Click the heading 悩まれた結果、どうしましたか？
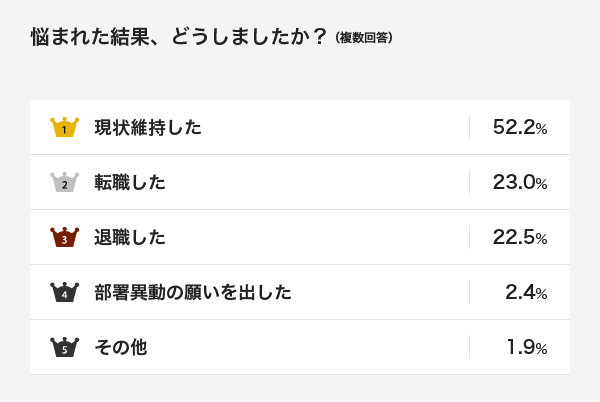 [x=179, y=37]
